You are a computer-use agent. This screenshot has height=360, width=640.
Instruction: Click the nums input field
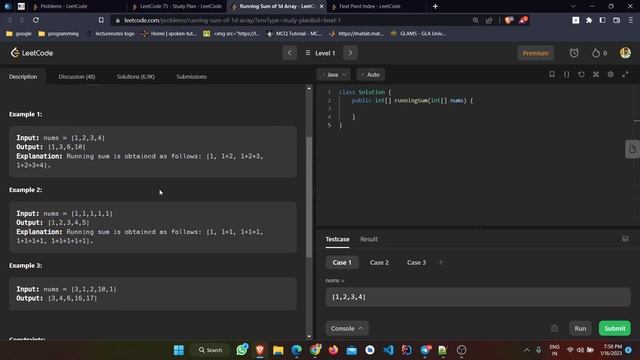click(x=478, y=297)
